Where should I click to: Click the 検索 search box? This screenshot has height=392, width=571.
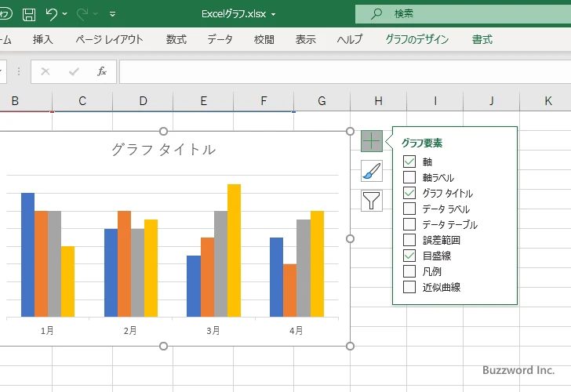tap(463, 14)
